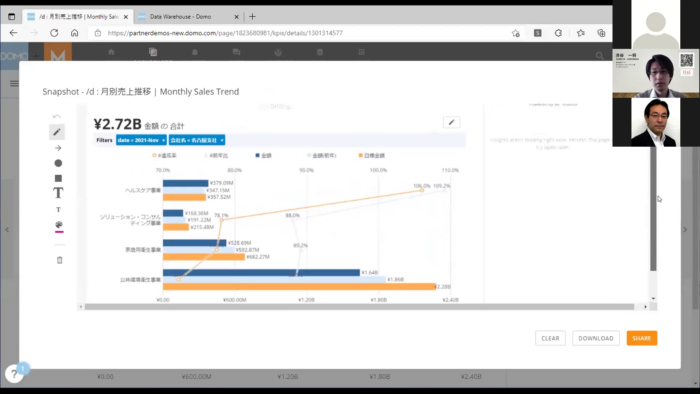700x394 pixels.
Task: Select the circle shape tool
Action: point(58,163)
